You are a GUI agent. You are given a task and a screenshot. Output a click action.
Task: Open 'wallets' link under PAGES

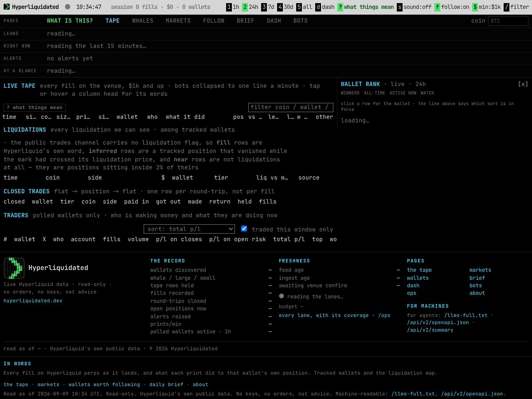[418, 278]
